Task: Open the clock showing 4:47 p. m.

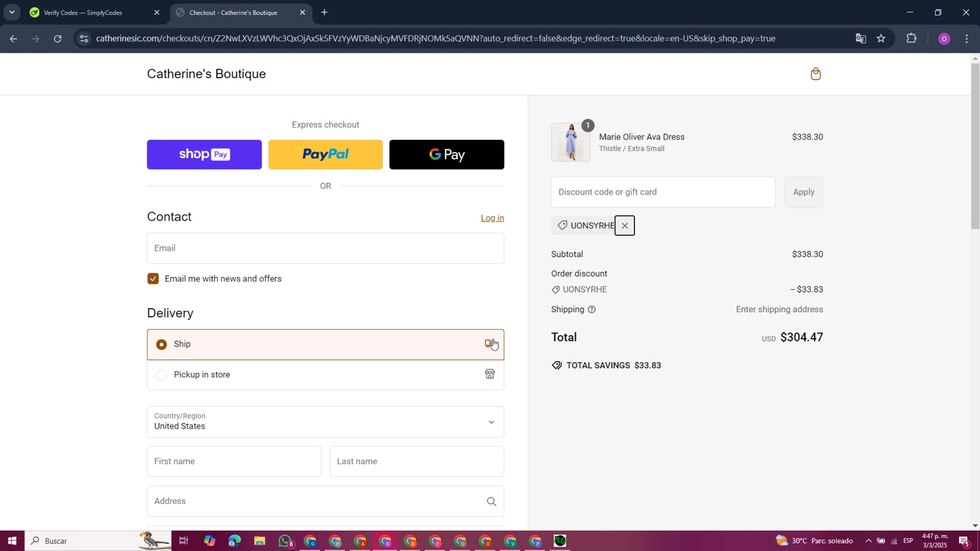Action: click(x=935, y=541)
